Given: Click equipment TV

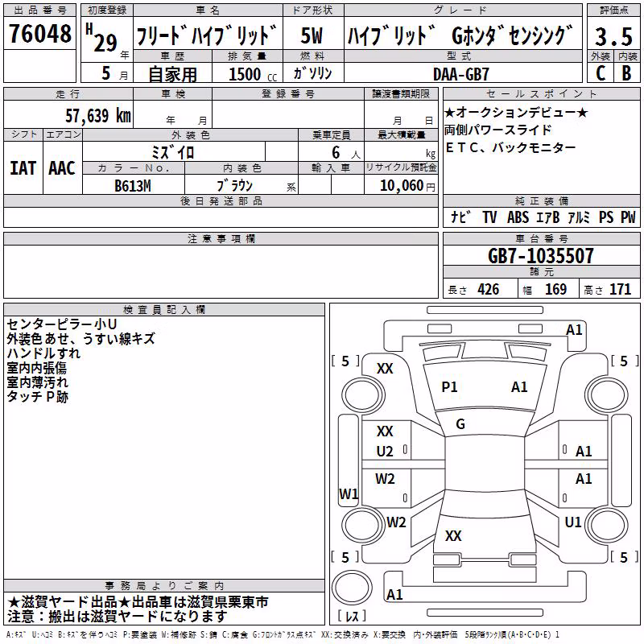Looking at the screenshot, I should pos(489,217).
